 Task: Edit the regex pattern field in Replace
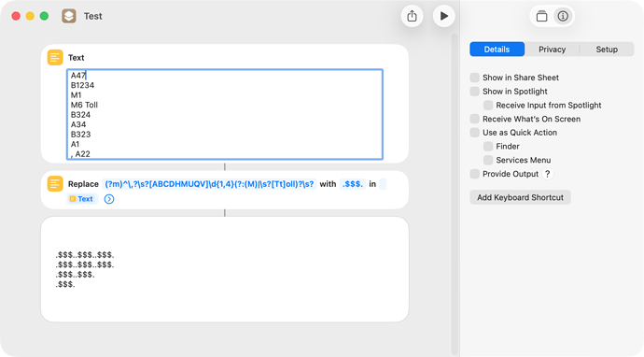tap(209, 184)
